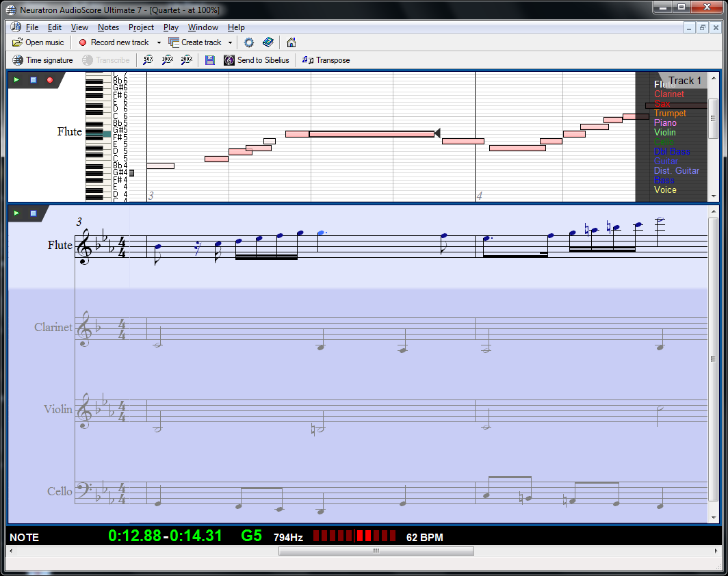Screen dimensions: 728x576
Task: Select the 50% zoom view icon
Action: 147,60
